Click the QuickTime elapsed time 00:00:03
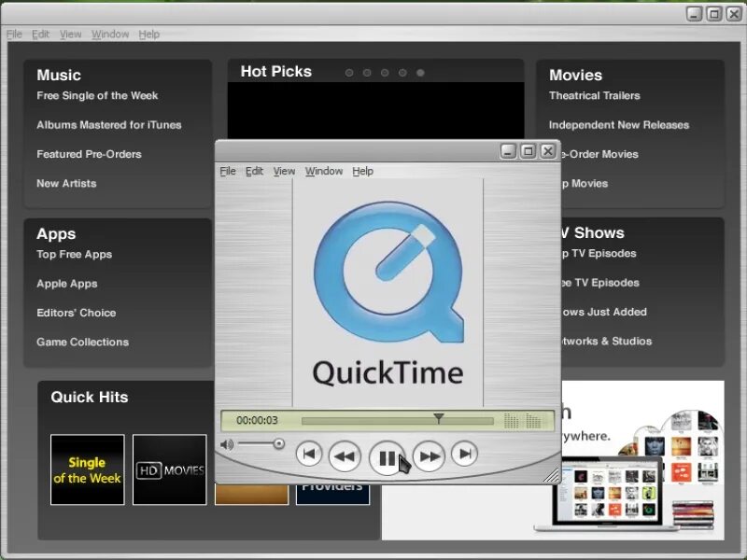747x560 pixels. [257, 421]
